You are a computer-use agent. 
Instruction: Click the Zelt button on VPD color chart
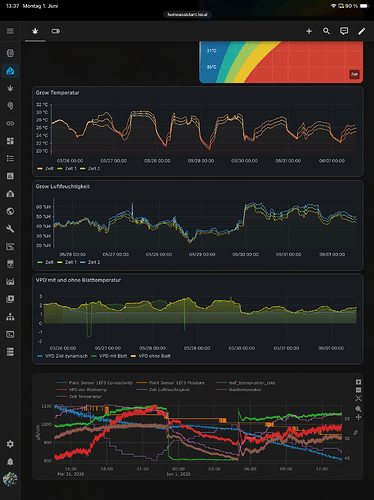354,74
